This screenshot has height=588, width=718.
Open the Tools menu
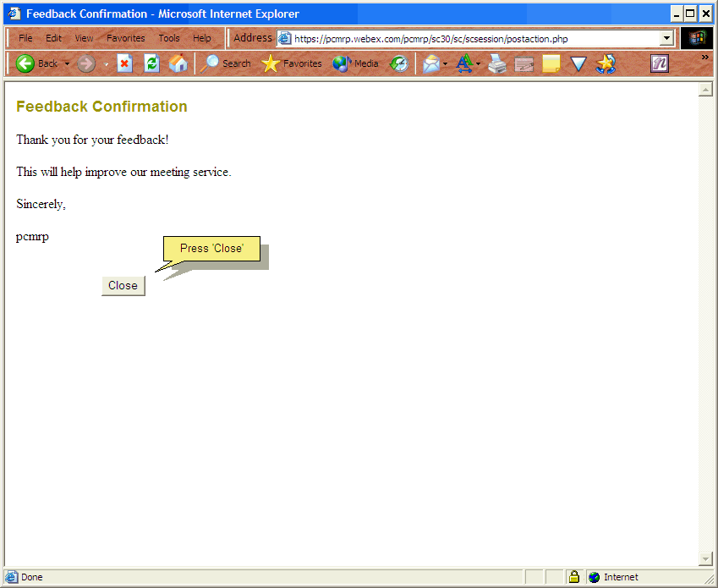169,38
